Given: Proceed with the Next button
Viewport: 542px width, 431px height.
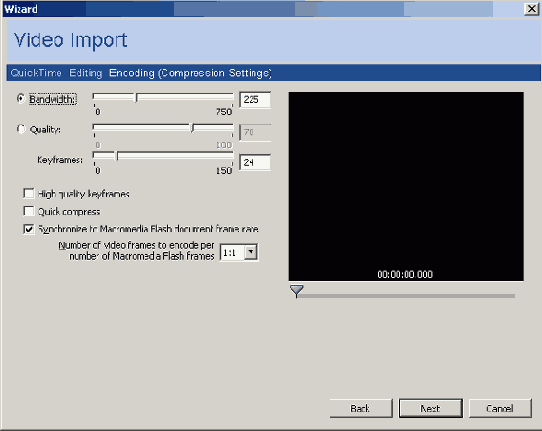Looking at the screenshot, I should pos(431,409).
